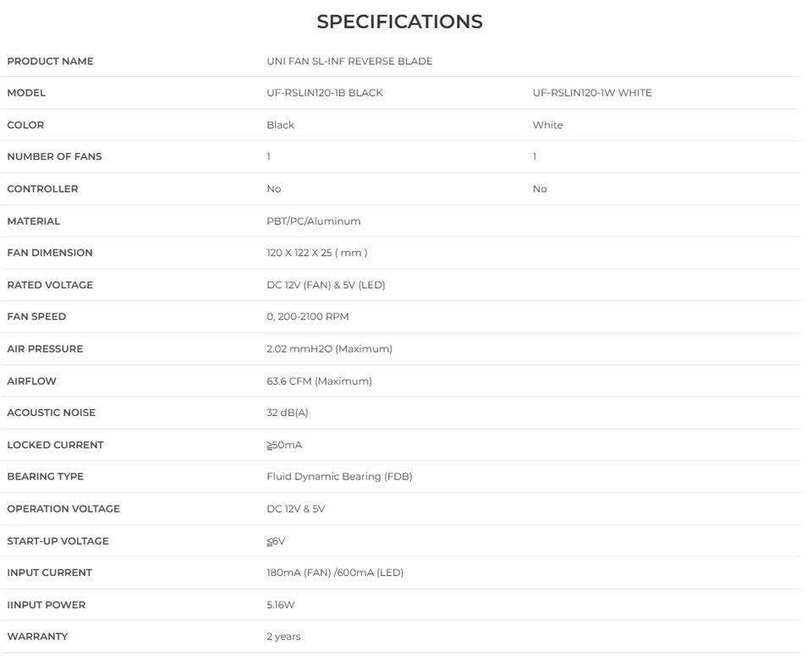Click the 5.16W input power value

(x=280, y=605)
